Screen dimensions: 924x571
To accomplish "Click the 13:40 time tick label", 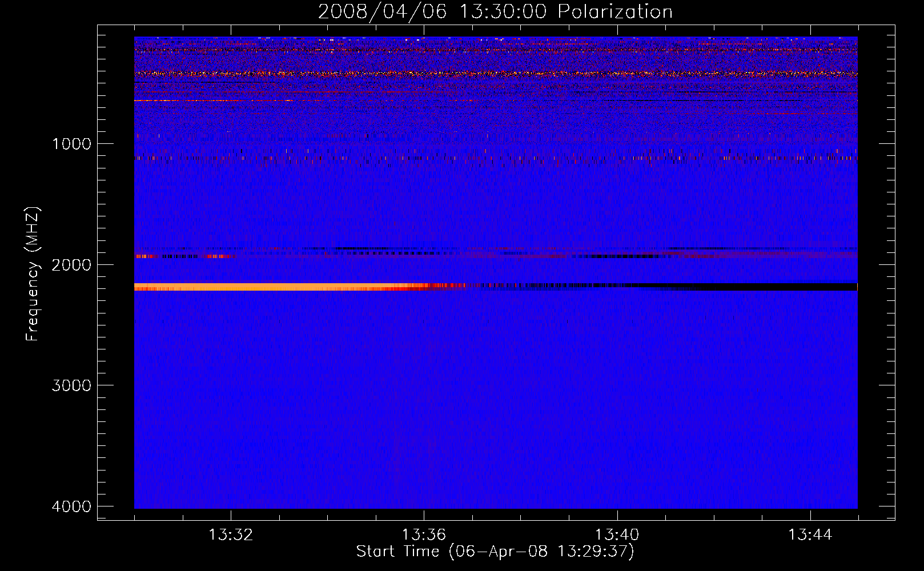I will coord(617,535).
